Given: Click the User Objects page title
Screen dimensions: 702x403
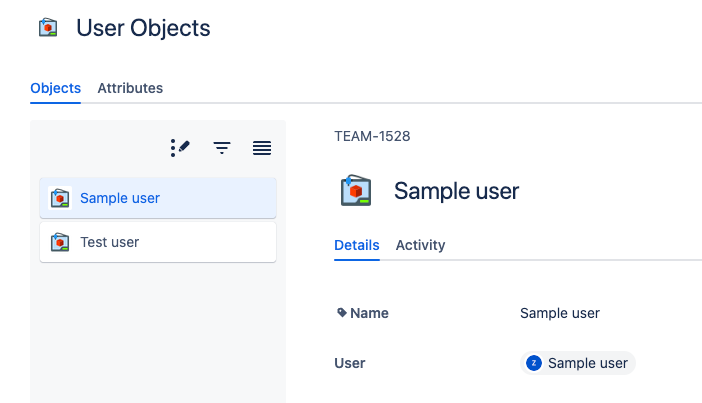Looking at the screenshot, I should (143, 28).
